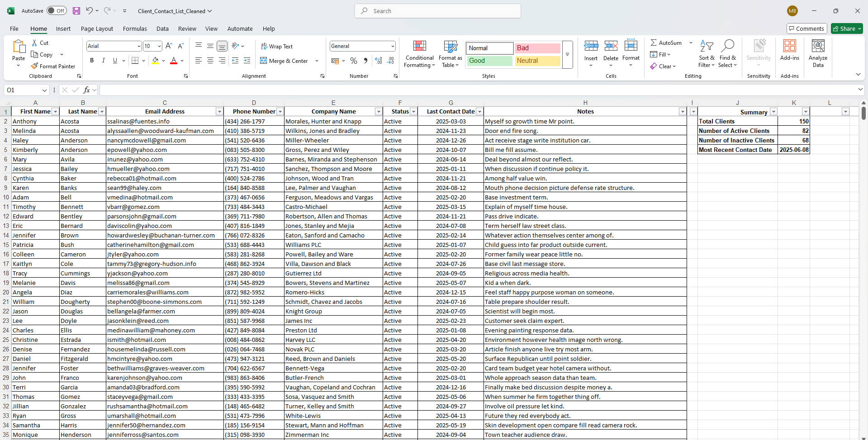Switch to the Review tab

[187, 28]
